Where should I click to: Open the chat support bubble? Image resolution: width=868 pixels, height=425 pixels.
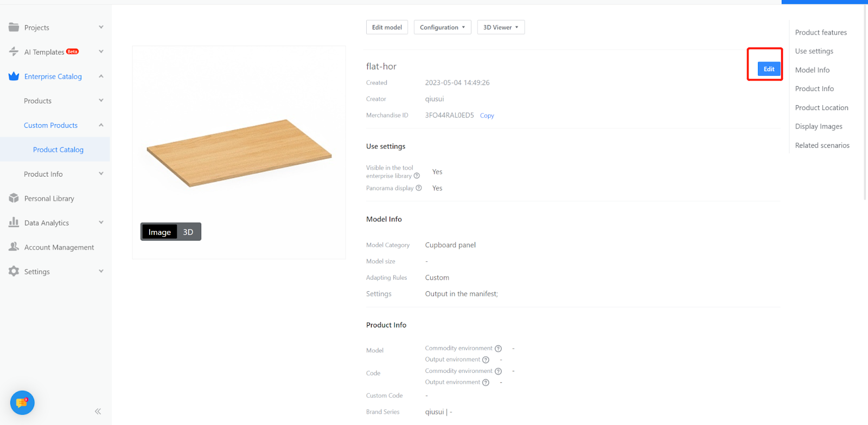[22, 403]
